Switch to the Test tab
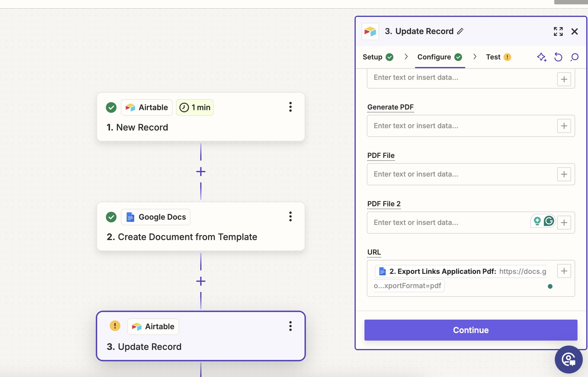The width and height of the screenshot is (588, 377). pyautogui.click(x=498, y=57)
